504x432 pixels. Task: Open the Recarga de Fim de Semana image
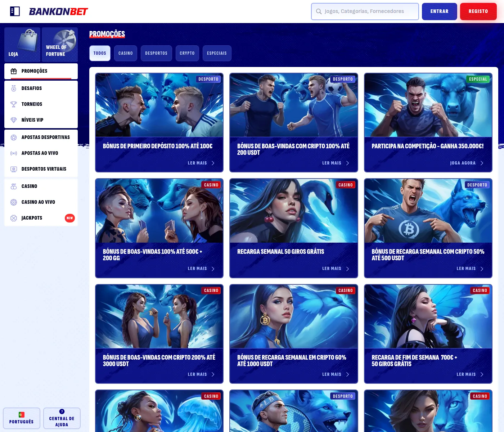pyautogui.click(x=428, y=316)
